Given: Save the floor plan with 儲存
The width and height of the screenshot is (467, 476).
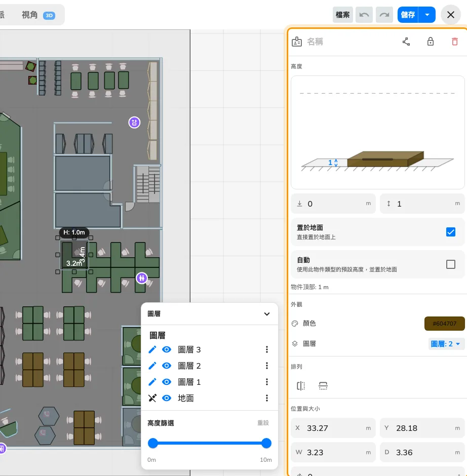Looking at the screenshot, I should tap(408, 15).
